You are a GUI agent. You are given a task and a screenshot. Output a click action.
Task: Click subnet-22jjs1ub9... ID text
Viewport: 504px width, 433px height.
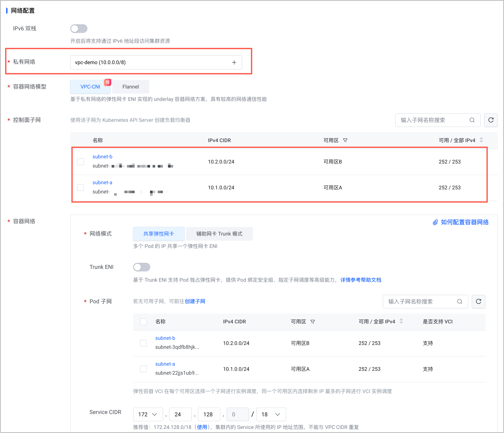tap(177, 373)
